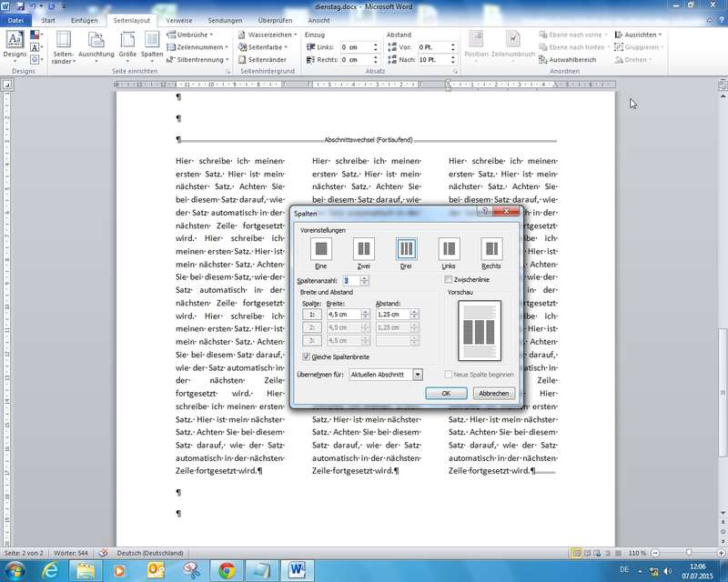Select the 'Eine' one-column preset icon
The image size is (728, 582).
click(320, 248)
